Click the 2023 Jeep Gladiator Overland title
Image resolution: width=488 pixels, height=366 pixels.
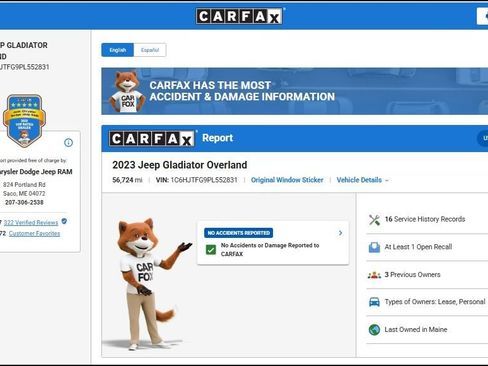(x=180, y=165)
